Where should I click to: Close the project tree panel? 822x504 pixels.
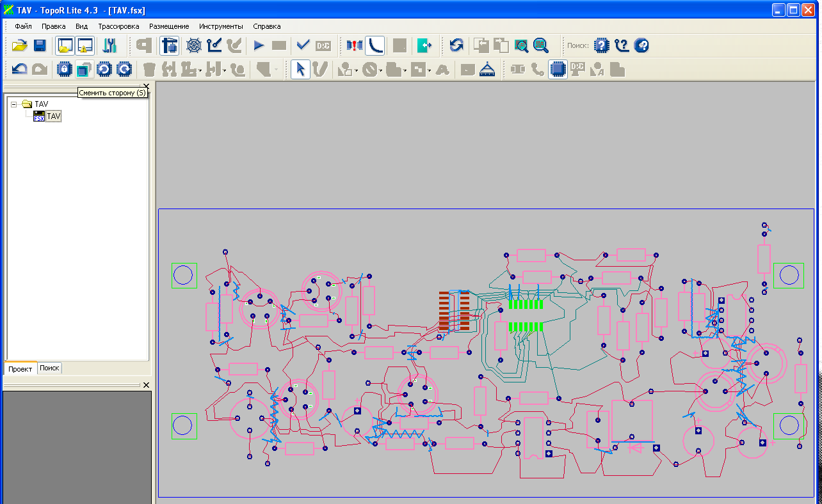[x=145, y=86]
